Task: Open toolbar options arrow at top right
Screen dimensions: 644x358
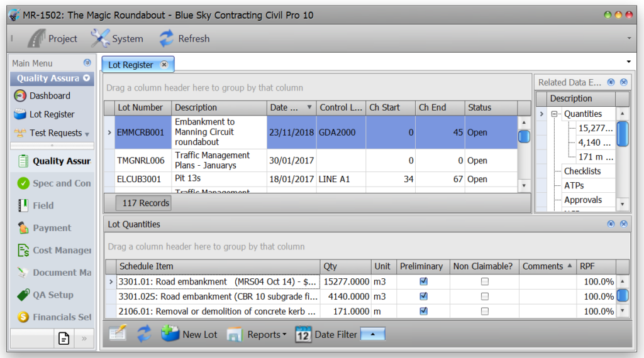Action: [629, 38]
